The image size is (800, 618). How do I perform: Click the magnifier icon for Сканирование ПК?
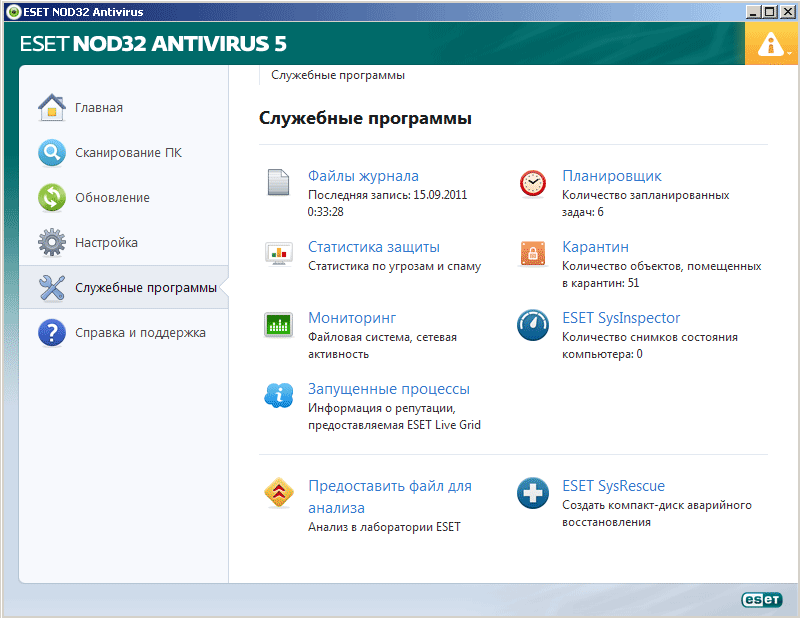tap(52, 153)
